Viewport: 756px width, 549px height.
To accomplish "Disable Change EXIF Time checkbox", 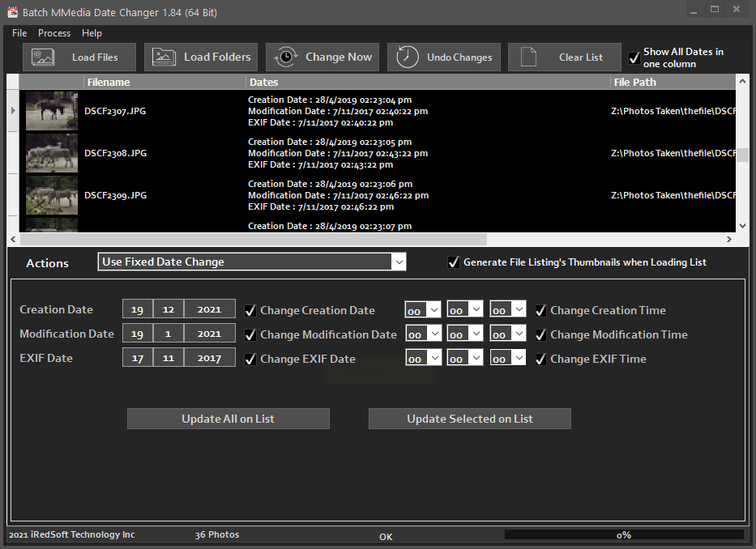I will point(540,359).
